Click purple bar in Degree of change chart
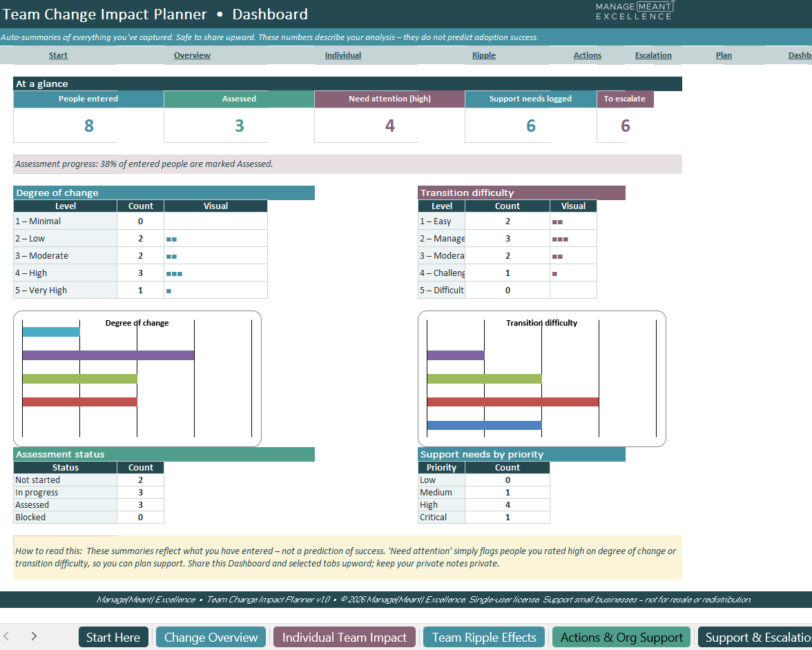The image size is (812, 650). [x=108, y=355]
